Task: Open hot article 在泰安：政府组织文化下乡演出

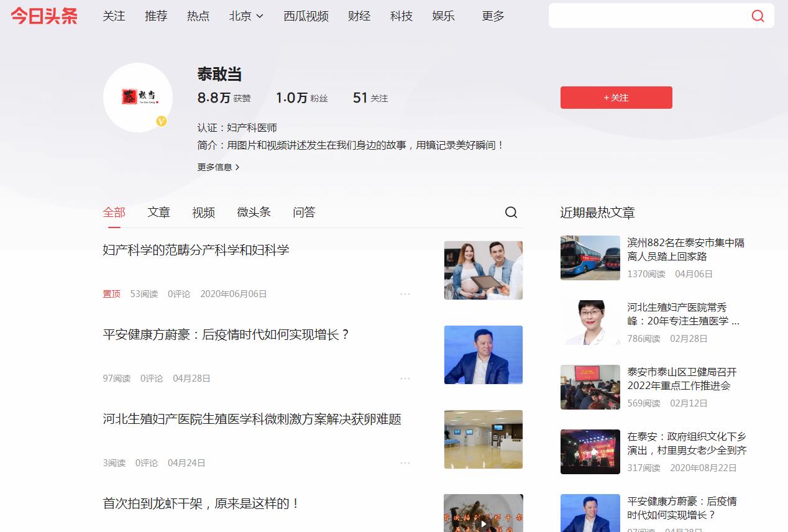Action: 687,444
